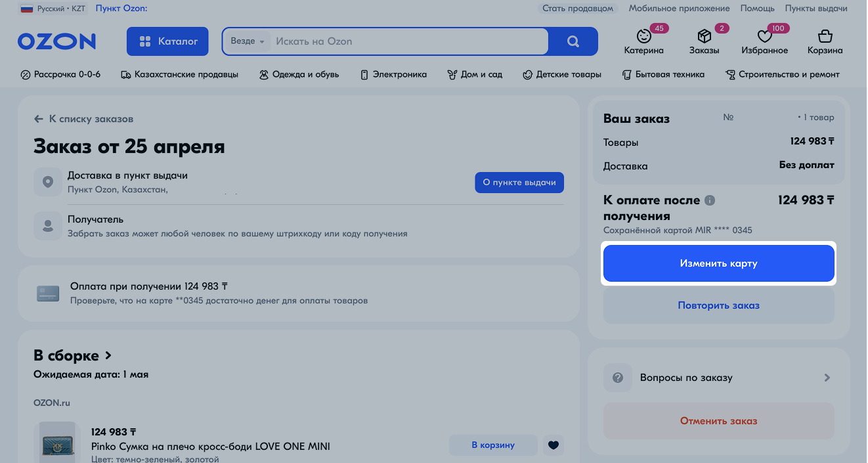Open the Корзина basket icon
This screenshot has width=868, height=463.
click(825, 37)
